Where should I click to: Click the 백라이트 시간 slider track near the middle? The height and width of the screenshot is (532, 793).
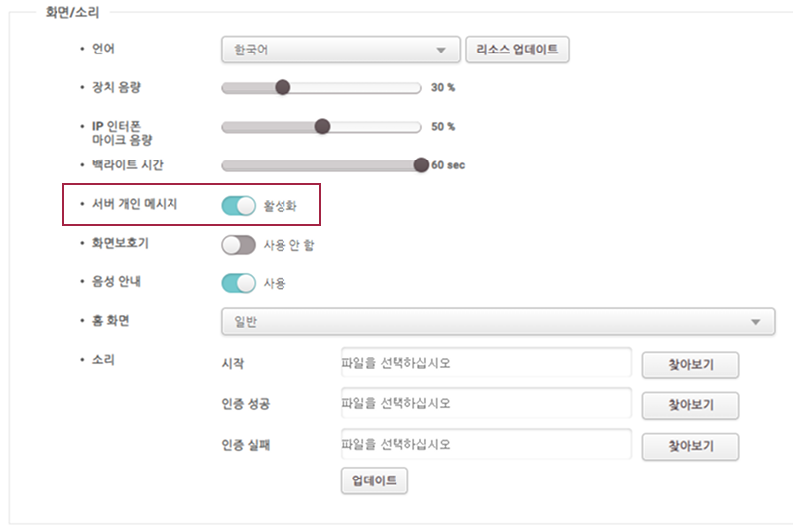321,165
